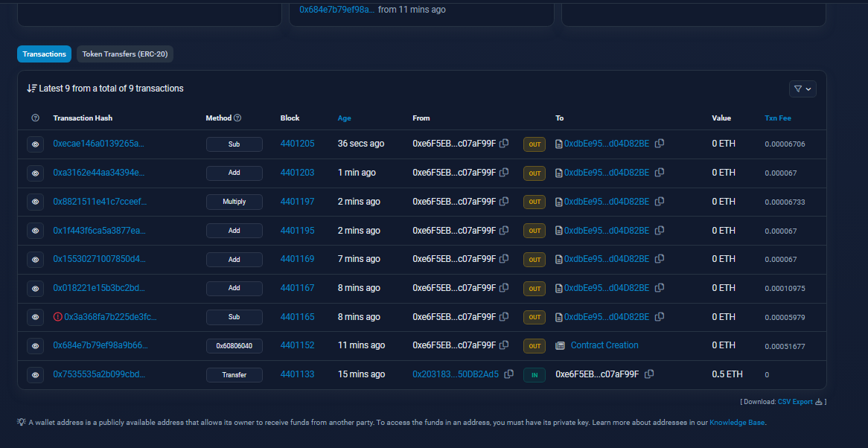Copy From address in block 4401197 row
The image size is (868, 448).
click(504, 202)
